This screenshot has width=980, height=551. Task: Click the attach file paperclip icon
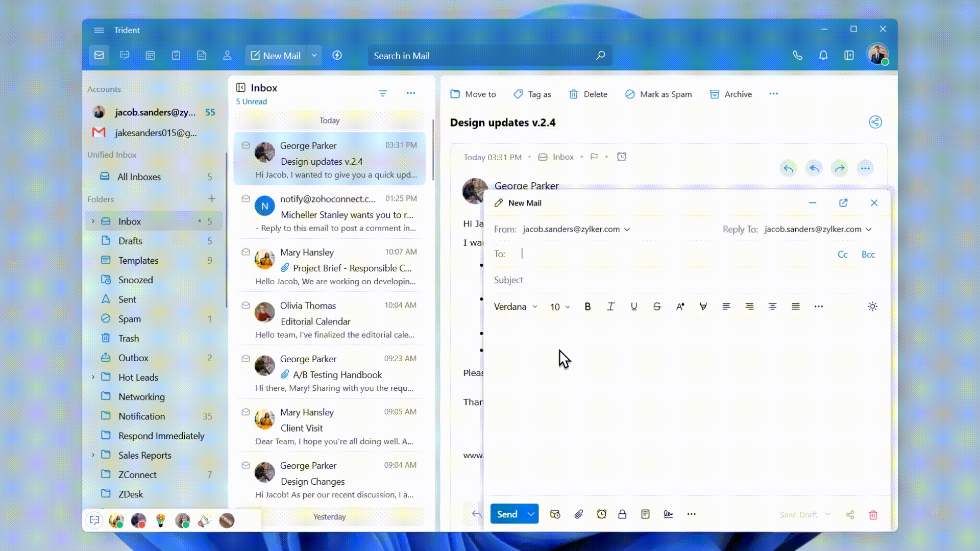point(578,514)
